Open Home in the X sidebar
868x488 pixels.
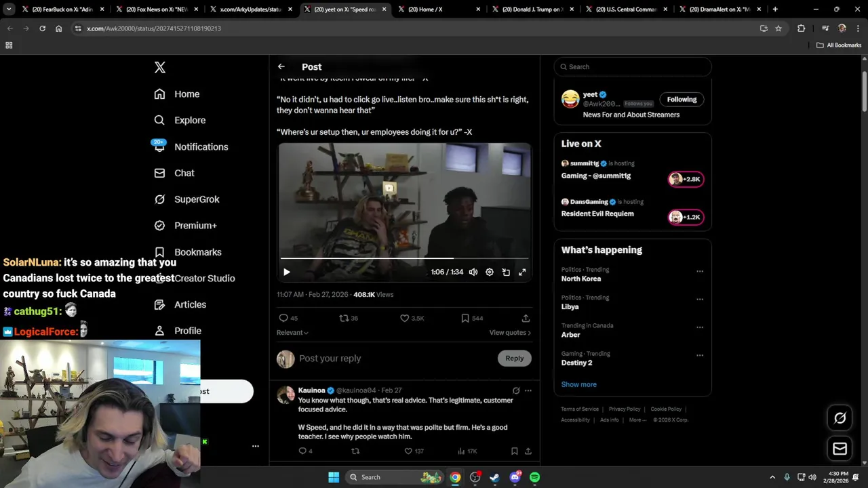[177, 94]
